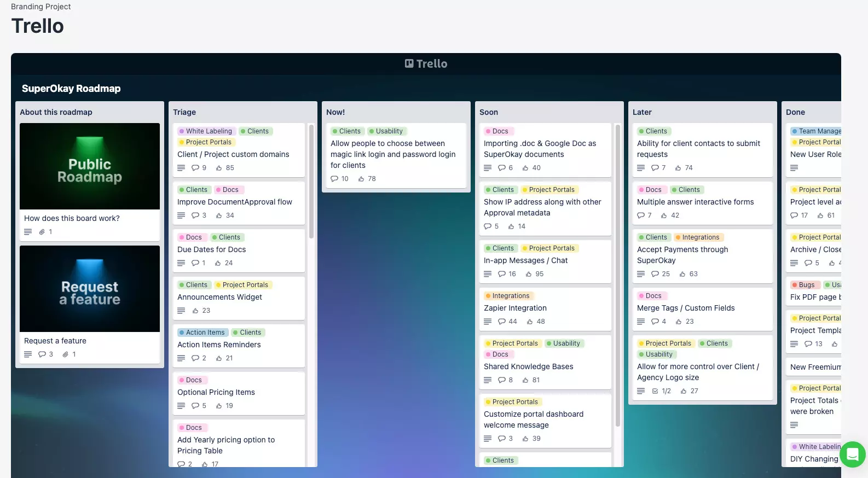Click the Soon list header

[489, 112]
